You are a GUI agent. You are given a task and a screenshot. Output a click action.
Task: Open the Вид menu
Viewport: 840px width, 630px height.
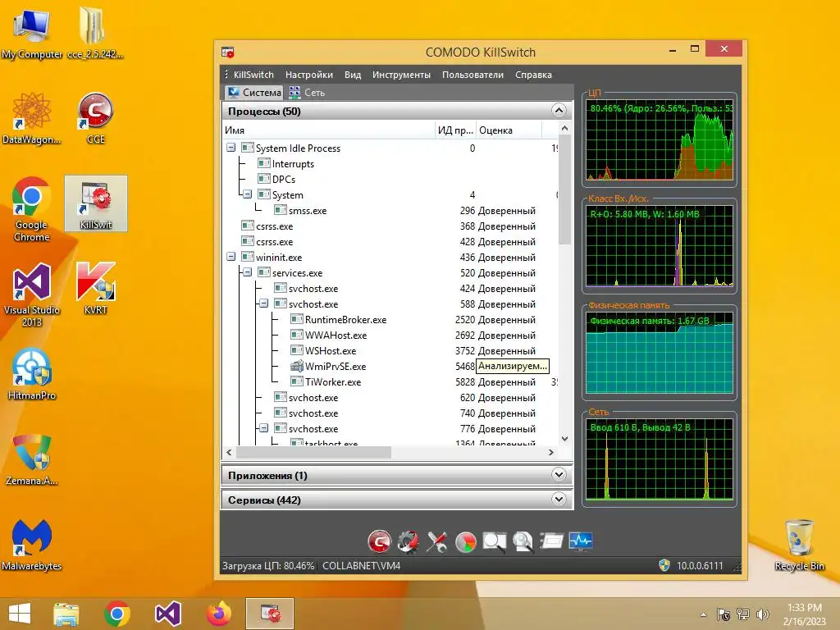[353, 75]
